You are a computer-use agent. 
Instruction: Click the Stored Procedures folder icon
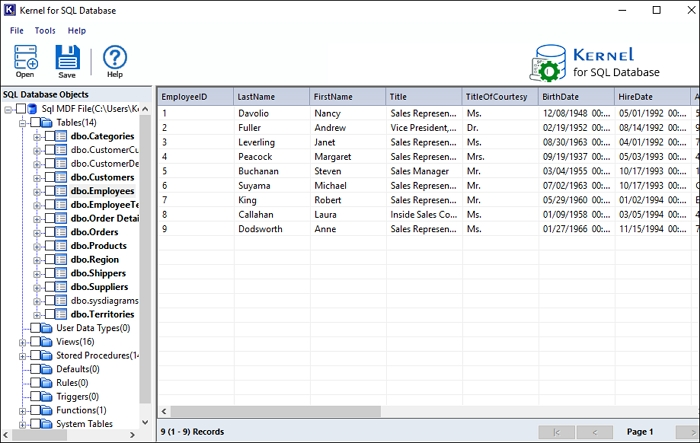(x=46, y=355)
